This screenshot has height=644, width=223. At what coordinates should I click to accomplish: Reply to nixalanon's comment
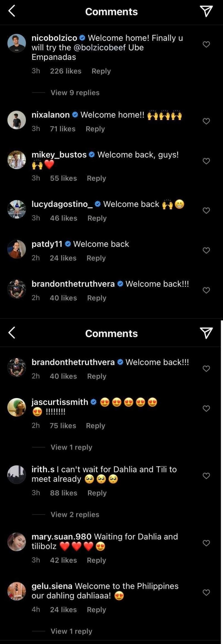click(x=95, y=129)
